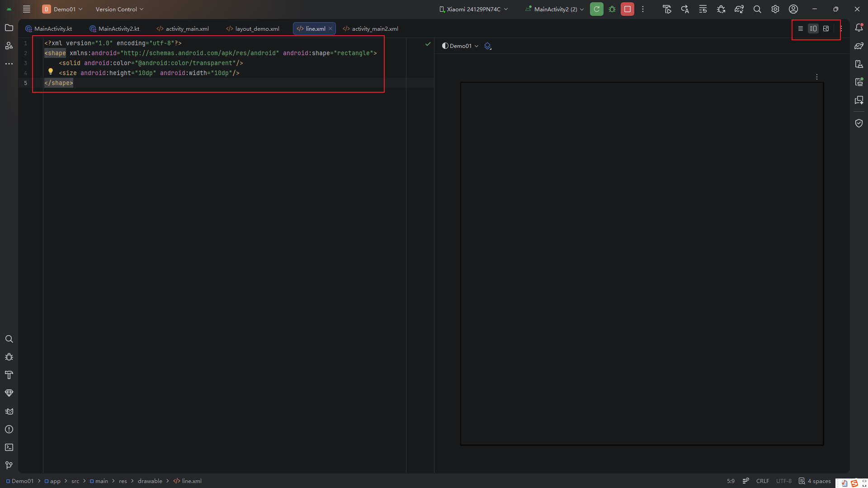Open the MainActivity2 (2) run configuration dropdown
The height and width of the screenshot is (488, 868).
tap(555, 9)
